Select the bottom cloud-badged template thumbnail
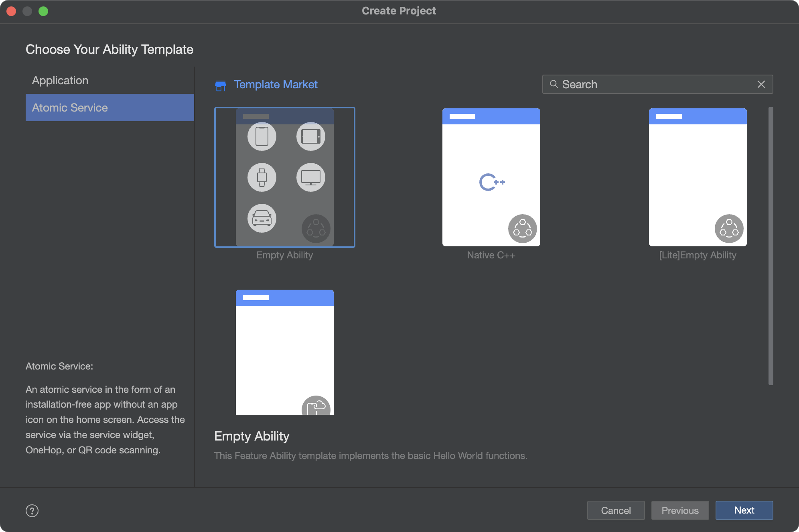 tap(284, 352)
